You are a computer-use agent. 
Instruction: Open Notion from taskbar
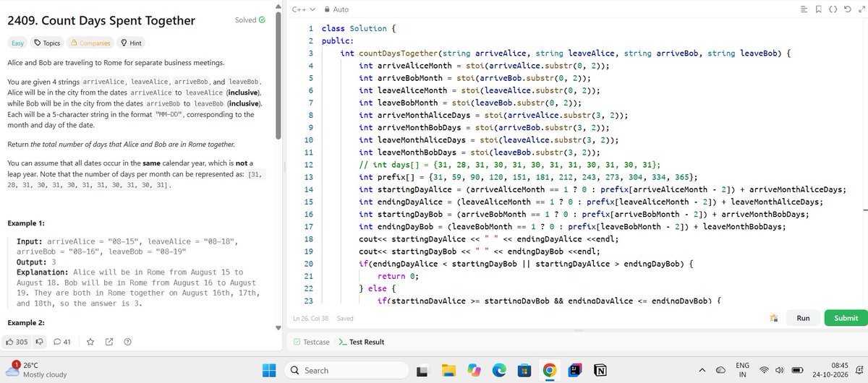pos(600,370)
